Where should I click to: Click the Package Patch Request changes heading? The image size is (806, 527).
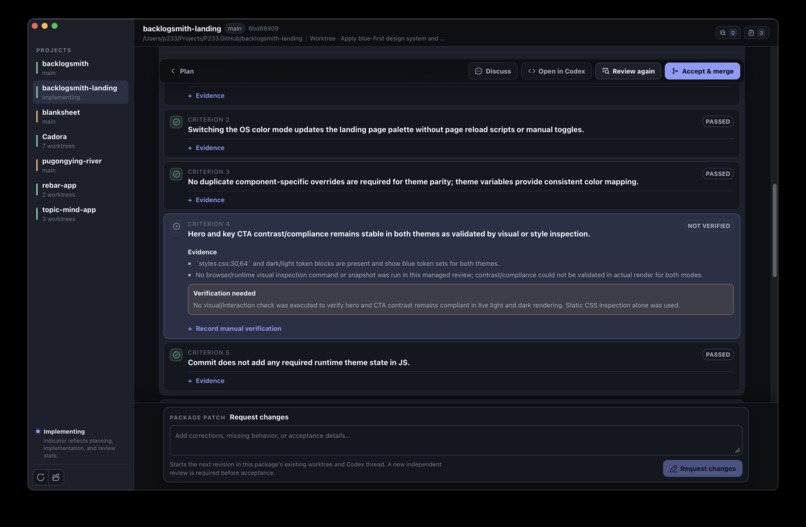229,417
